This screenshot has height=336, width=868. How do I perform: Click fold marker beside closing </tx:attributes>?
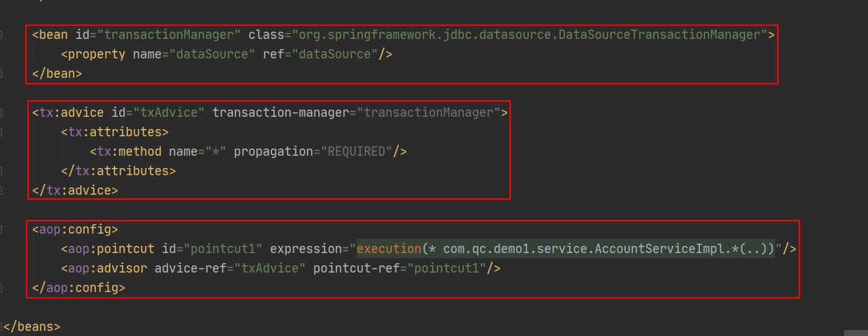[x=2, y=172]
